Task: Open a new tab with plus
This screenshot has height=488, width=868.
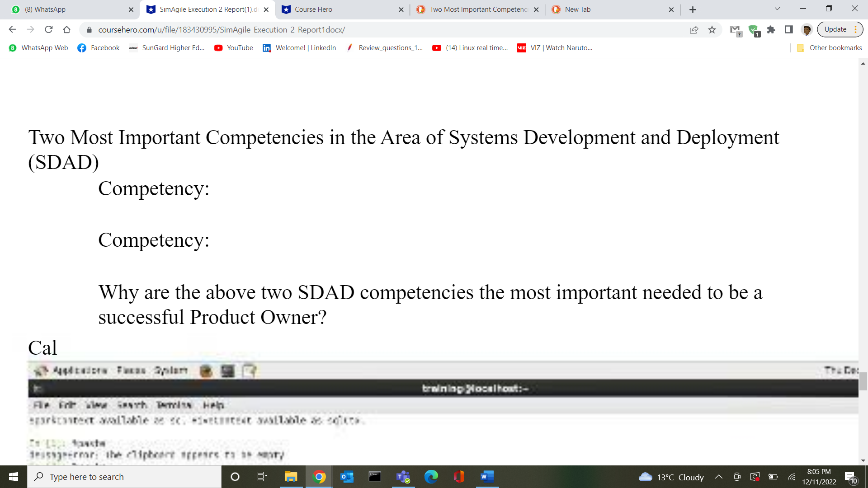Action: (x=693, y=9)
